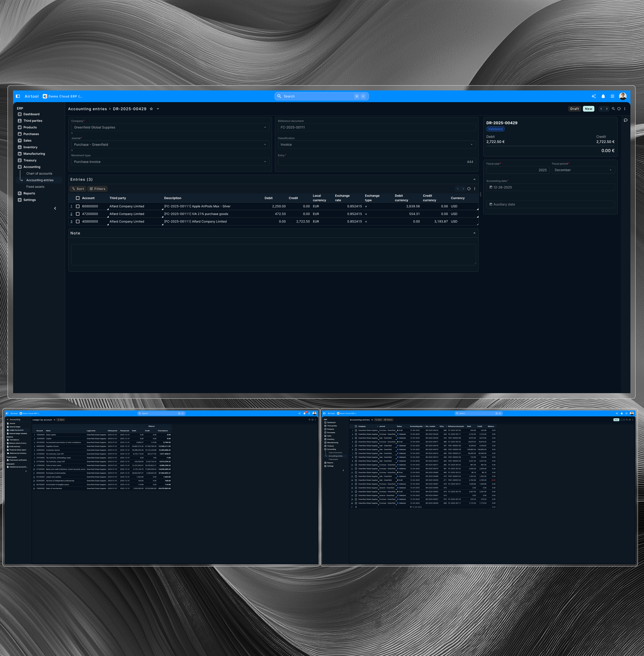Collapse the Note section chevron
Screen dimensions: 644x656
474,233
